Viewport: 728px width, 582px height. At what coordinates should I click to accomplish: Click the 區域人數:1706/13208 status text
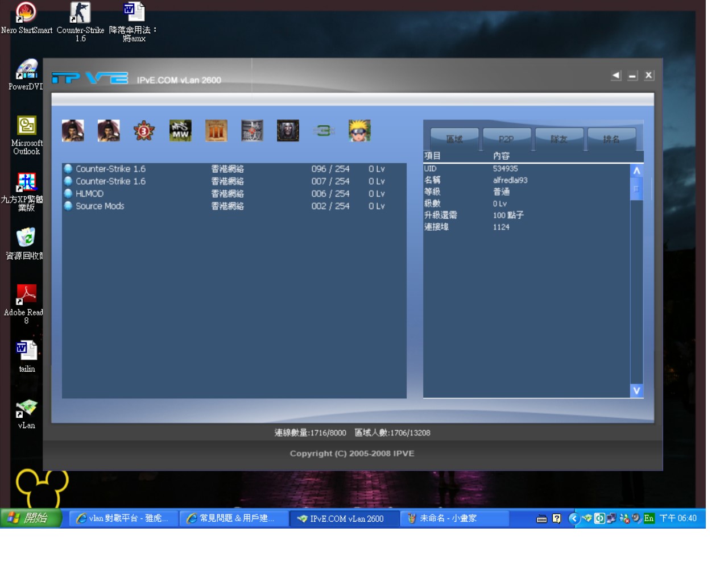click(x=392, y=433)
